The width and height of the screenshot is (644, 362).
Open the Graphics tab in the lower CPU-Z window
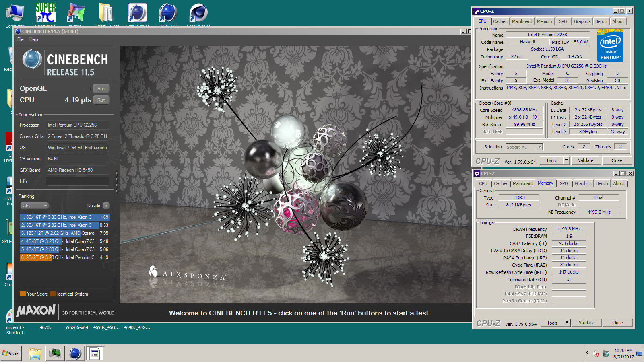tap(583, 183)
